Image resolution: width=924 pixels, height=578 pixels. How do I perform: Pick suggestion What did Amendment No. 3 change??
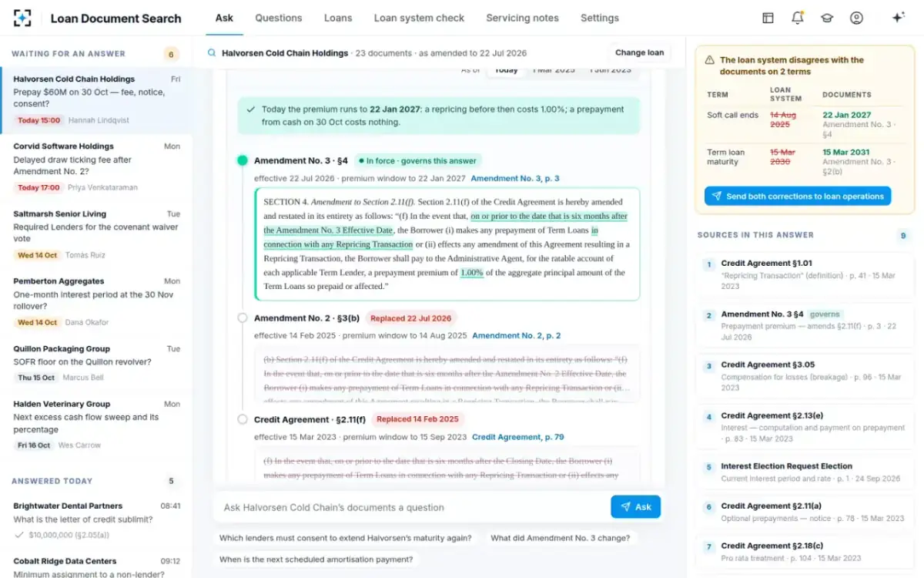pos(560,538)
